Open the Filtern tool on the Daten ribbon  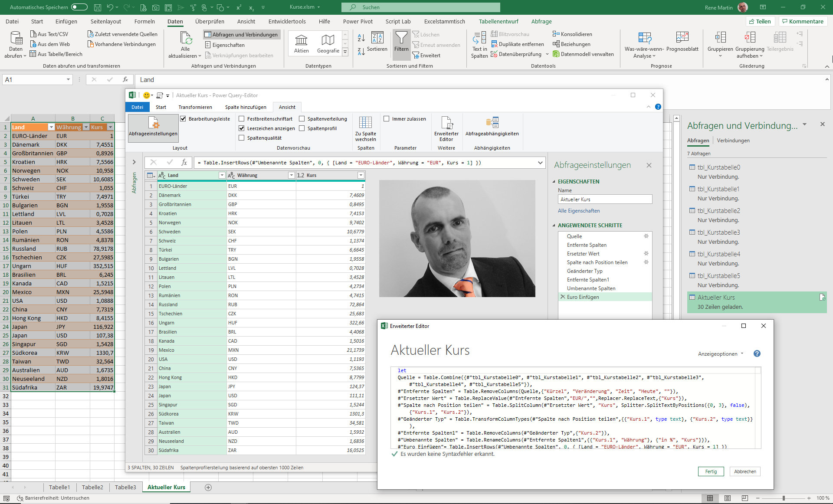click(401, 43)
